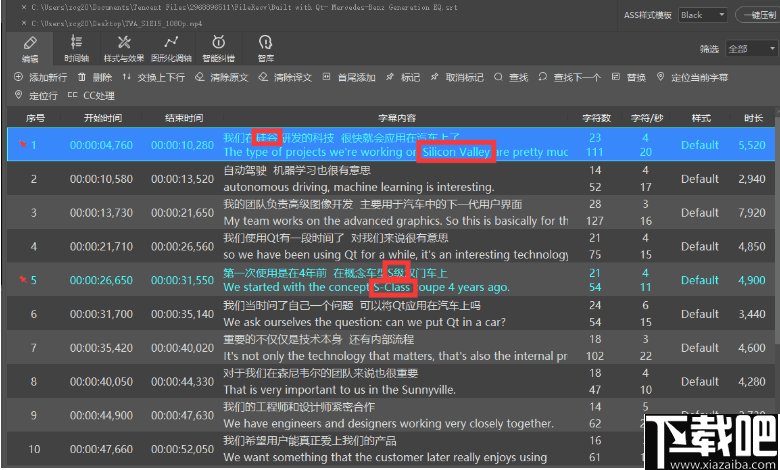Remove mark with 取消标记

[x=457, y=77]
